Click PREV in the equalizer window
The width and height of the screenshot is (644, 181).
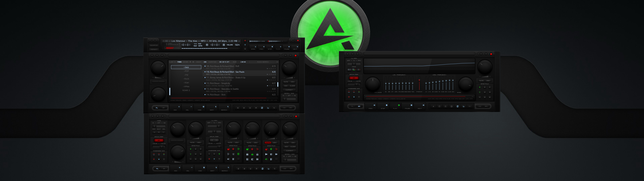(371, 106)
